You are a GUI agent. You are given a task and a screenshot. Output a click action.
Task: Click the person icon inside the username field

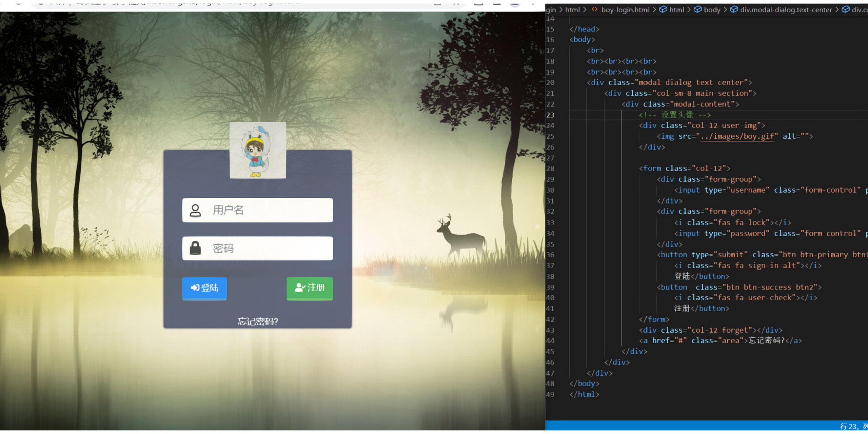point(195,210)
